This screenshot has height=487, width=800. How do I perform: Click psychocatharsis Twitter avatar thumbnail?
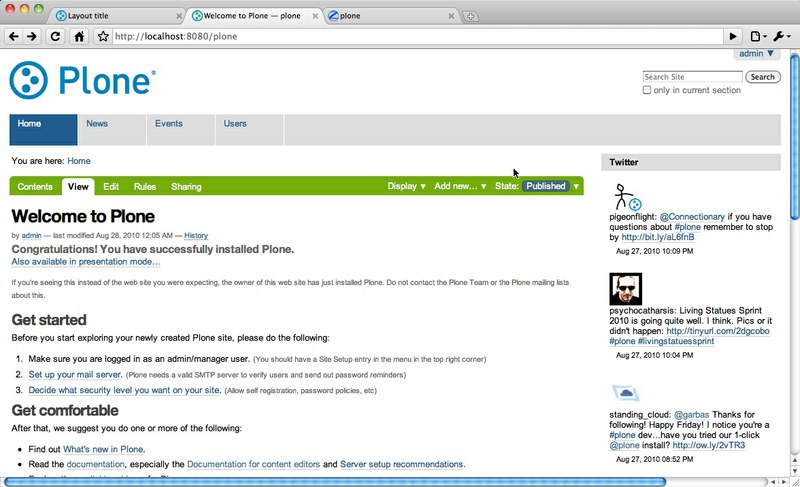(625, 289)
